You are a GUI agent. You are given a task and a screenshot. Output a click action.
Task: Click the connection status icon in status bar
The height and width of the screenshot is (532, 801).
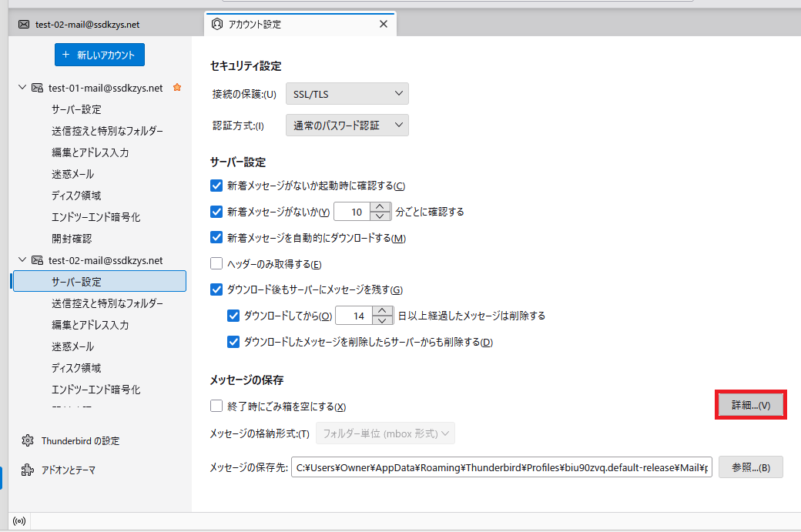coord(19,521)
